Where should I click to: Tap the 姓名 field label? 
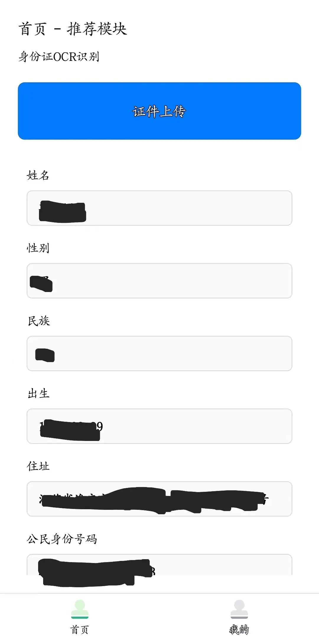38,175
